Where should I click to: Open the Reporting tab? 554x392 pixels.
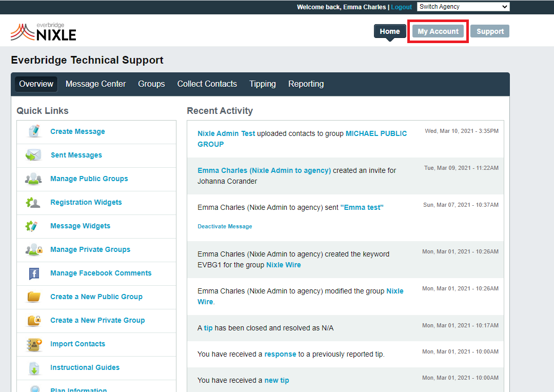tap(306, 84)
